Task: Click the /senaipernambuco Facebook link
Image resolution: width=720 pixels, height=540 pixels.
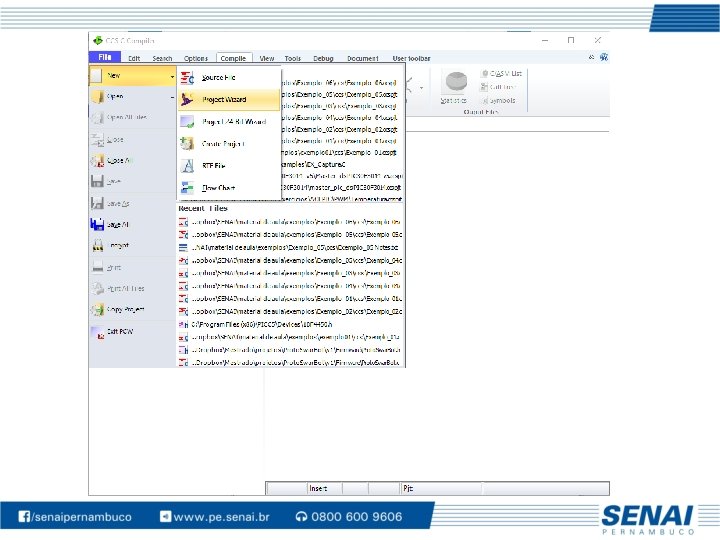Action: tap(75, 517)
